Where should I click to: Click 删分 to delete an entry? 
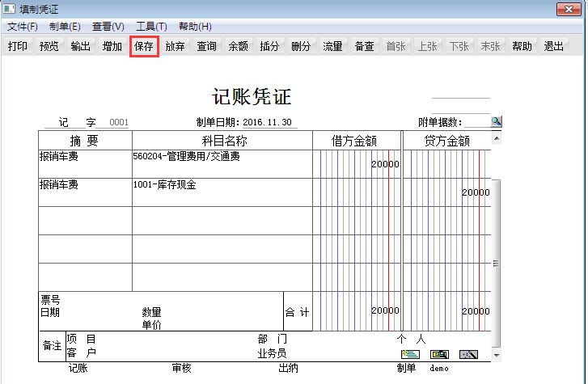point(301,46)
